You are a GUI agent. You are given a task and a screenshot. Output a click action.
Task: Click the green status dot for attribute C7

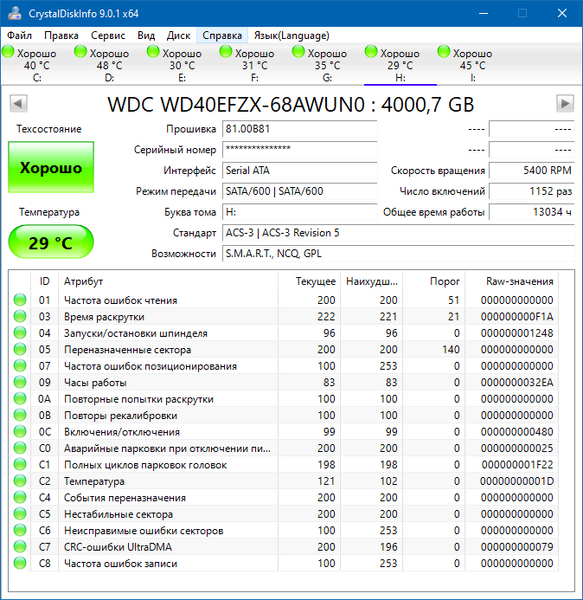tap(20, 546)
